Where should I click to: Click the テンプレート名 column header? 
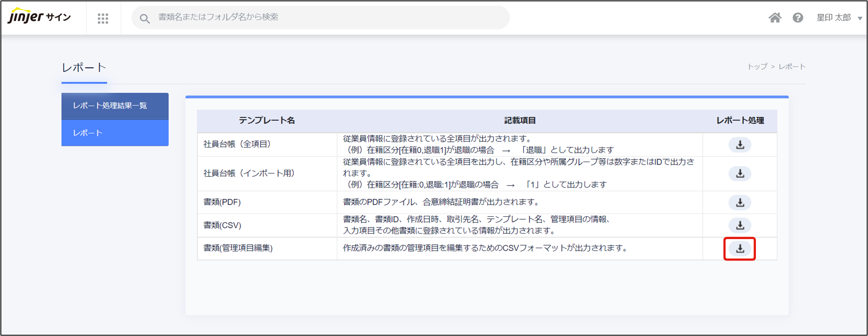[267, 121]
